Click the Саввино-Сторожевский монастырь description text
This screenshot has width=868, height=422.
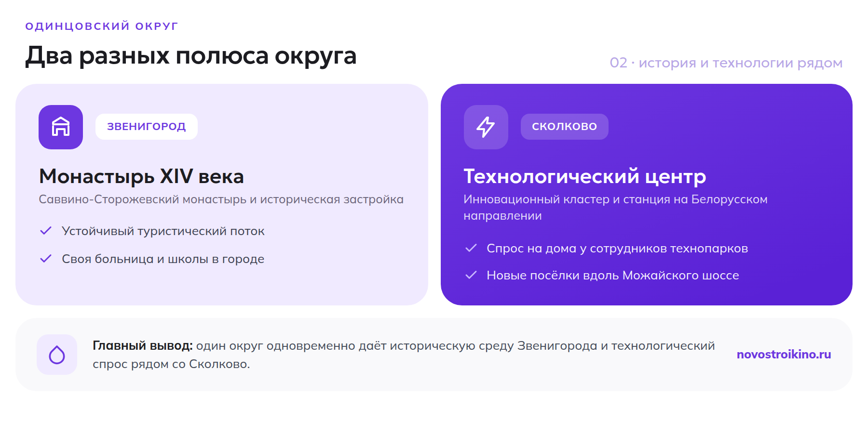pos(221,199)
